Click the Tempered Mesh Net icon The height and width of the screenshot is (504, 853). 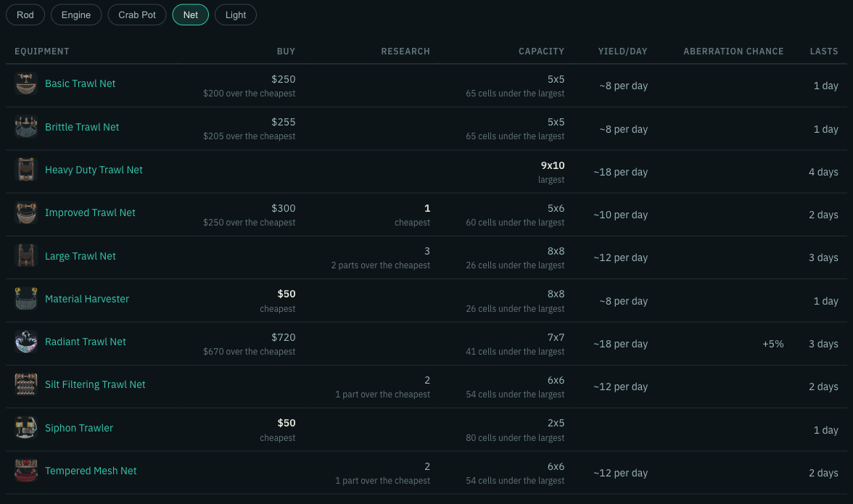click(x=26, y=471)
